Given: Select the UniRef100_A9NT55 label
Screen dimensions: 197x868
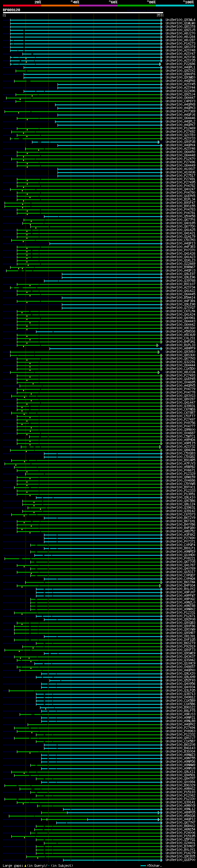Looking at the screenshot, I should [x=180, y=758].
